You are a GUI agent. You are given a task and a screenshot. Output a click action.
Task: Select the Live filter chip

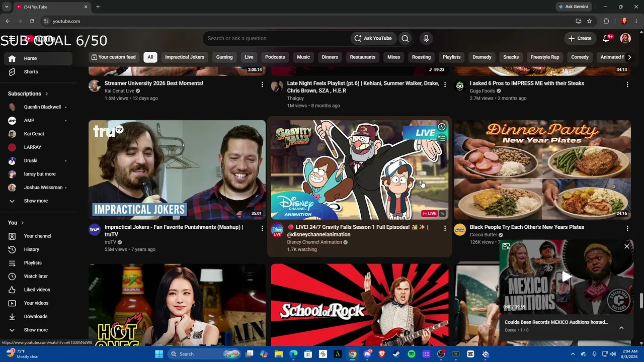tap(249, 57)
